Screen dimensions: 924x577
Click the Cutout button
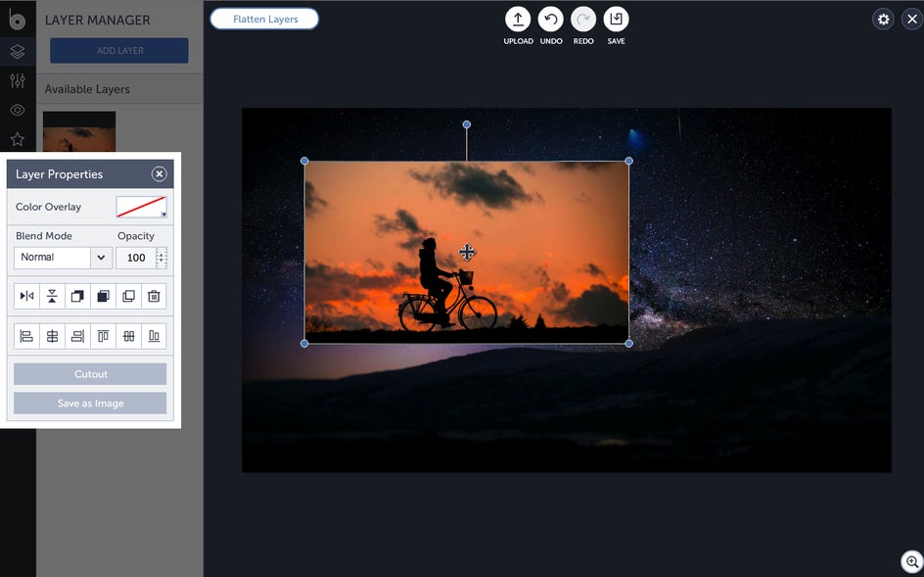point(90,374)
